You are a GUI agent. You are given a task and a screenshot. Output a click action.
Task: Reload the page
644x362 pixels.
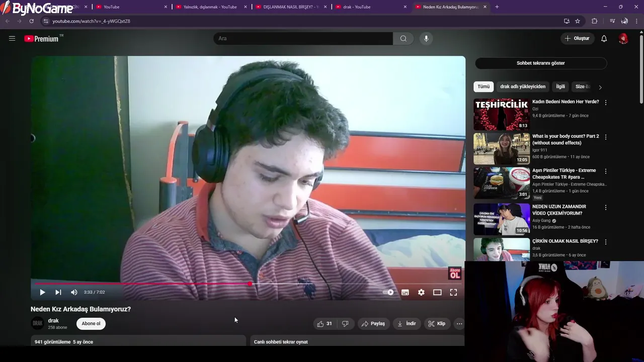pos(31,21)
